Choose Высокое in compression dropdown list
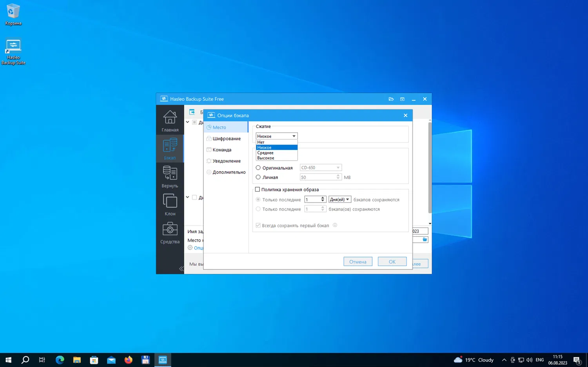 (x=266, y=158)
